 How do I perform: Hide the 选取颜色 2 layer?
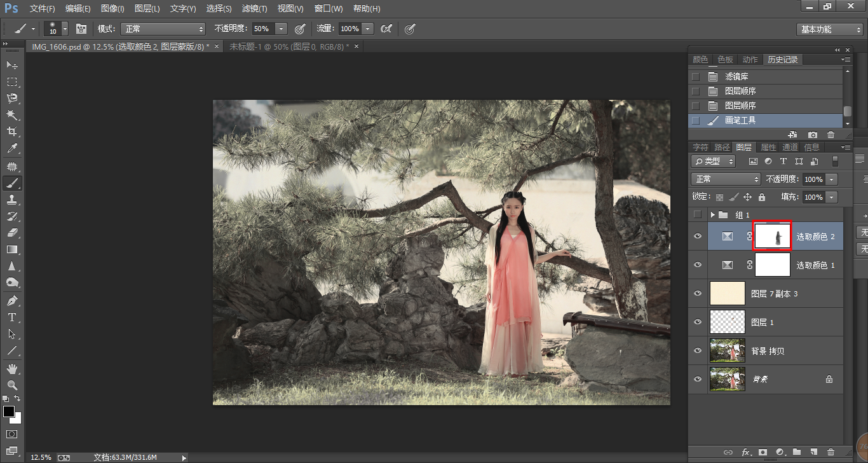(x=698, y=236)
